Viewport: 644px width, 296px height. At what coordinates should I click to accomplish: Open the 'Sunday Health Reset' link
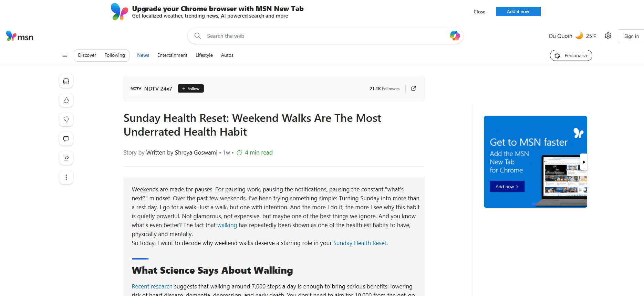tap(360, 243)
